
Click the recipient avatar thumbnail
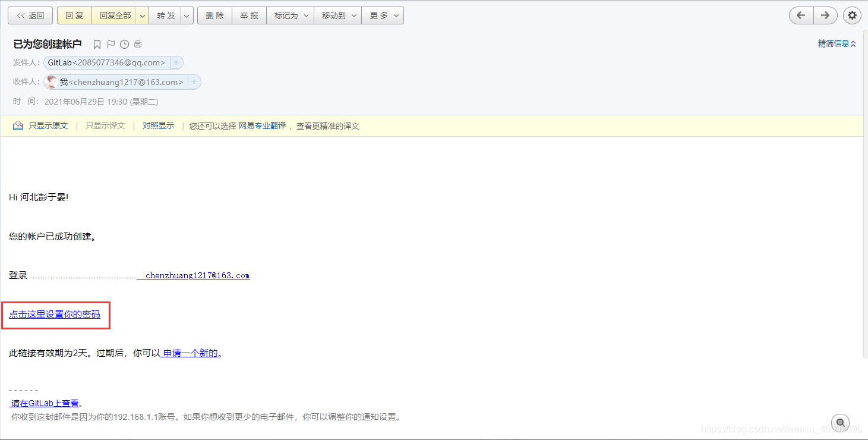[52, 82]
